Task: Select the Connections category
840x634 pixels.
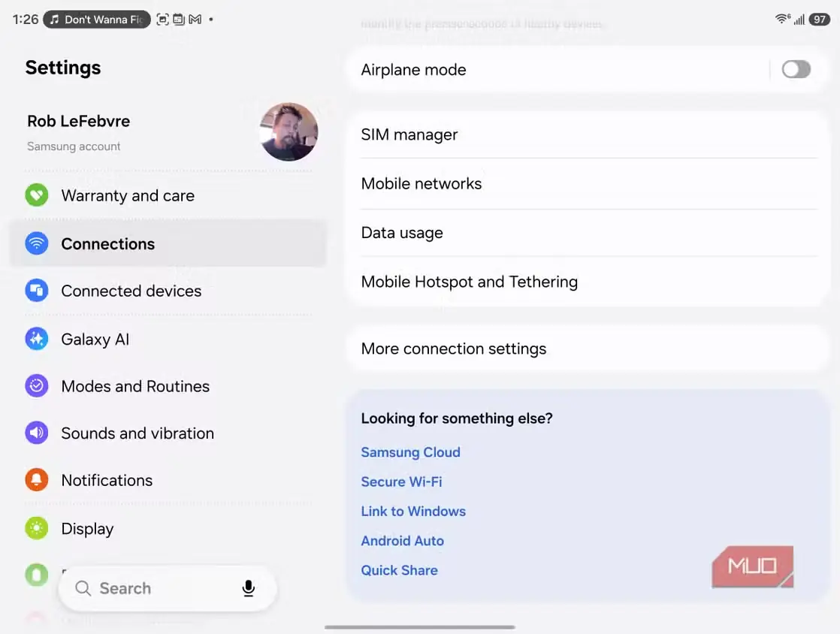Action: [168, 243]
